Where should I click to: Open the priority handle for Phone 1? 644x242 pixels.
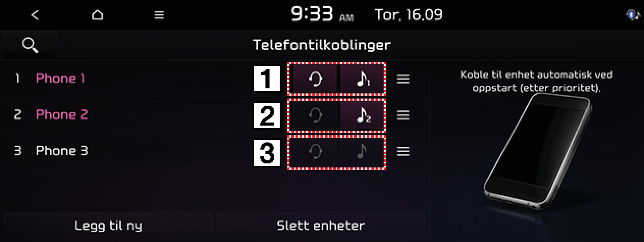[403, 79]
